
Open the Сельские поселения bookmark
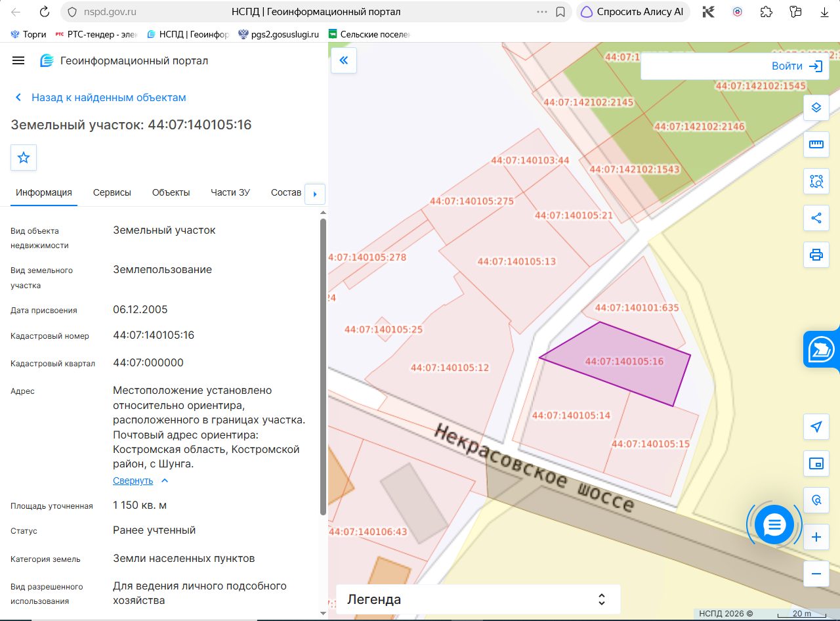pos(369,34)
